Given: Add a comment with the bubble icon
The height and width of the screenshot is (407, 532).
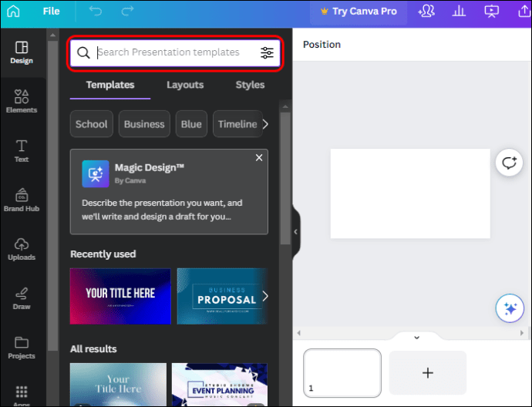Looking at the screenshot, I should (509, 163).
